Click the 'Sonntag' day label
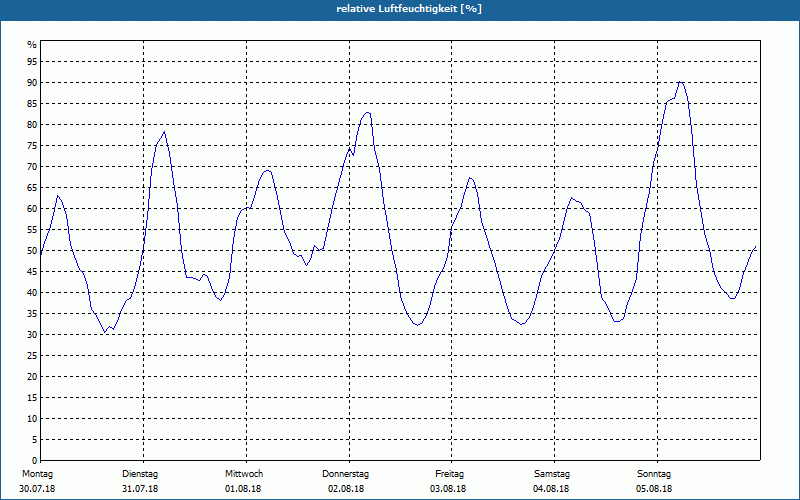Viewport: 800px width, 500px height. tap(654, 474)
